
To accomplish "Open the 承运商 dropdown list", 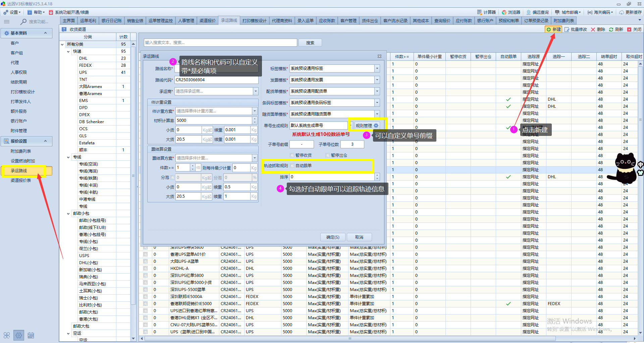I will [256, 91].
